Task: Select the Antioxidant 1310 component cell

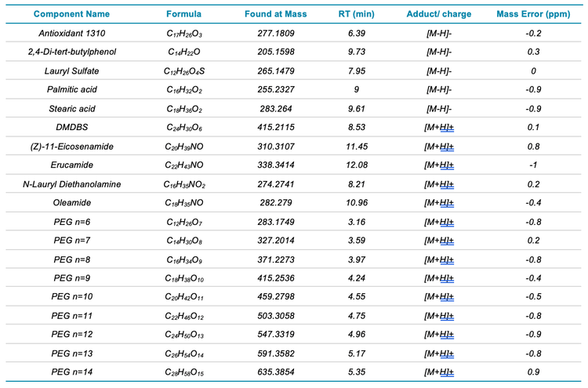Action: (73, 34)
